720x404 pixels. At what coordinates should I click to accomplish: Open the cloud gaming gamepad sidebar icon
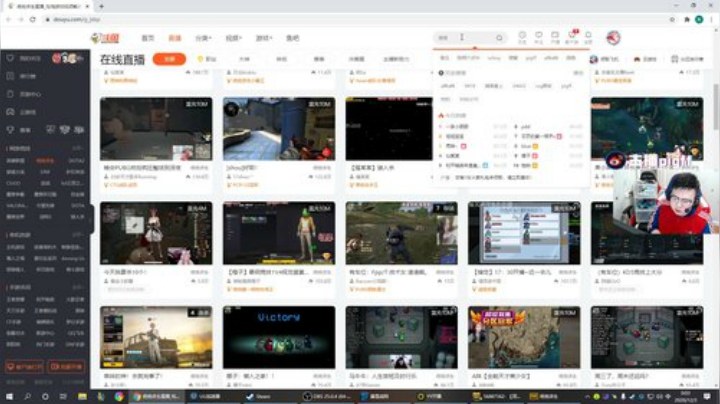[10, 112]
